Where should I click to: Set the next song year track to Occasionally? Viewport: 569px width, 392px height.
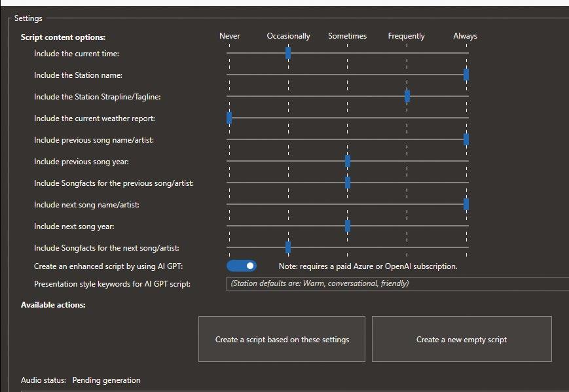click(x=288, y=226)
